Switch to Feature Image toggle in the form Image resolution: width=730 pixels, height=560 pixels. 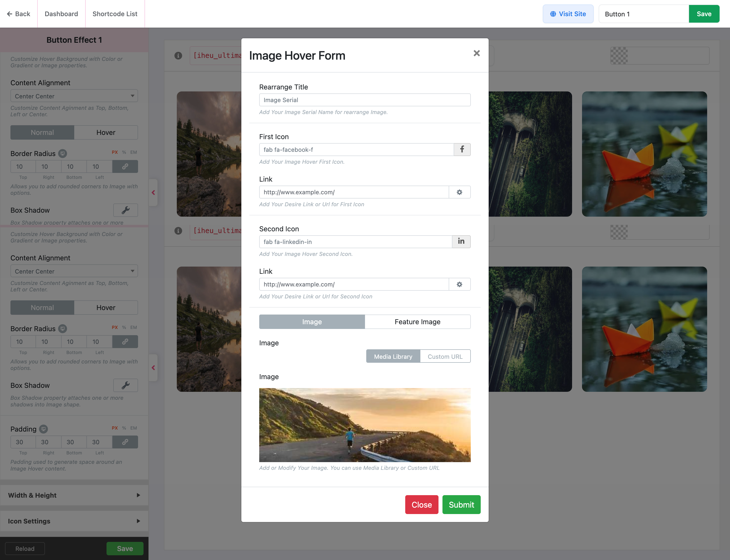pos(417,322)
